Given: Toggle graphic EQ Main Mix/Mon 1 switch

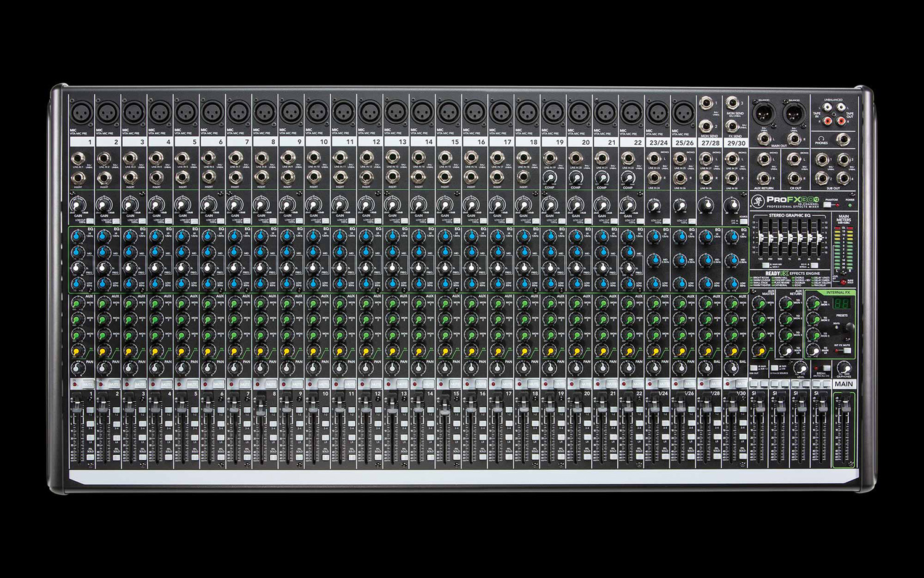Looking at the screenshot, I should 765,265.
